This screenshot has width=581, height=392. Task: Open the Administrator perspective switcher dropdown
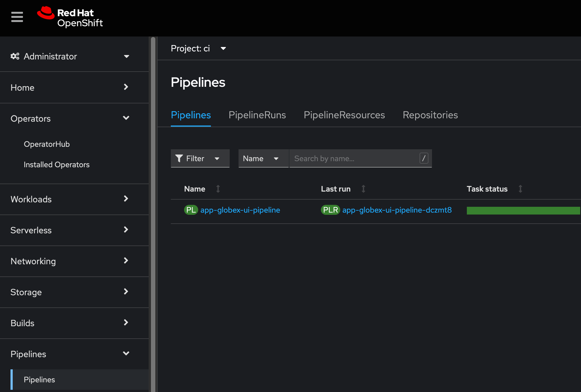pos(70,56)
